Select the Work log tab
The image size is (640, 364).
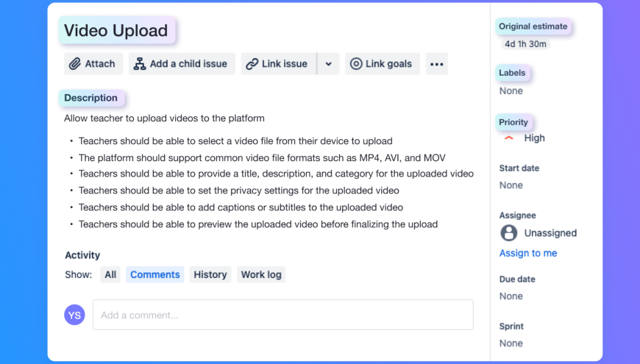coord(261,275)
